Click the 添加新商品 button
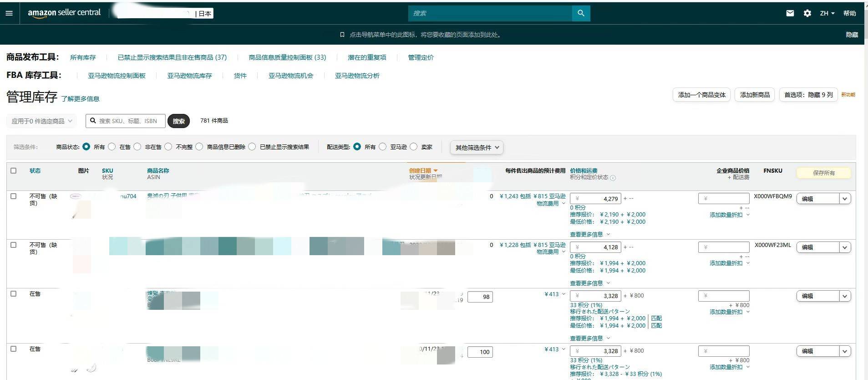 click(755, 95)
